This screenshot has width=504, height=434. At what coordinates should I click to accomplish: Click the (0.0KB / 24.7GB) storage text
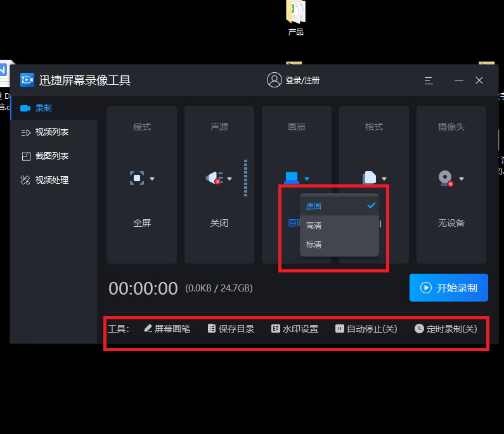[x=219, y=288]
